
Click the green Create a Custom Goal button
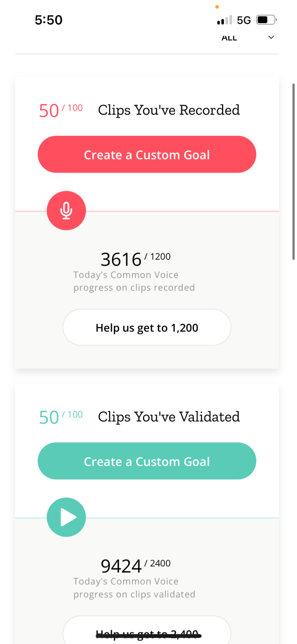[x=147, y=461]
